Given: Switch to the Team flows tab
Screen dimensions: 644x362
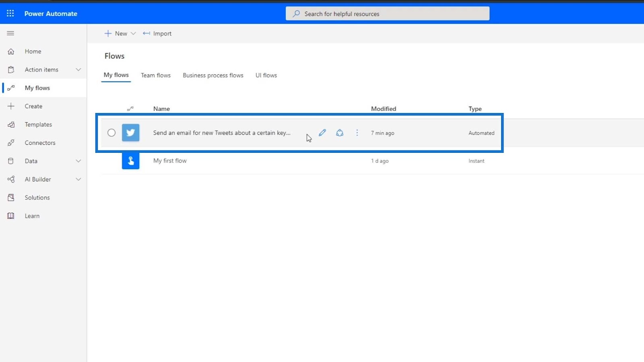Looking at the screenshot, I should tap(156, 75).
